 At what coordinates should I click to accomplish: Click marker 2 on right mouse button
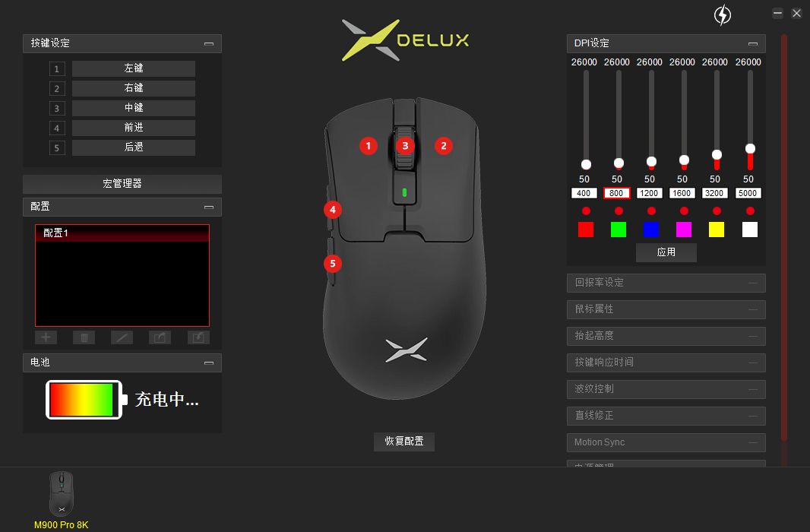(443, 146)
